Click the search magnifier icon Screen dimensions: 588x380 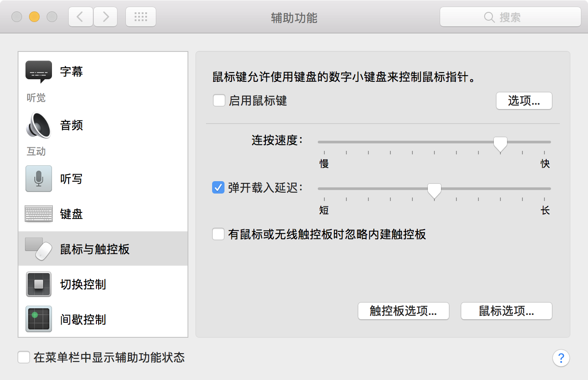point(489,18)
